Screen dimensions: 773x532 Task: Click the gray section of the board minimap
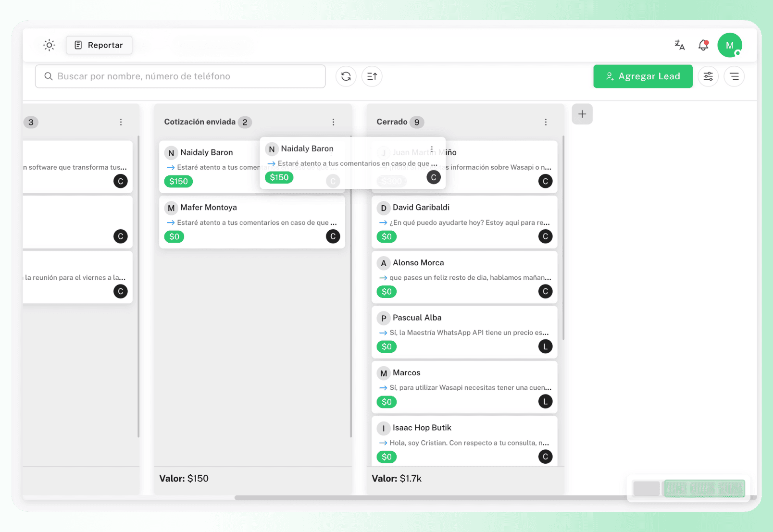[x=647, y=488]
